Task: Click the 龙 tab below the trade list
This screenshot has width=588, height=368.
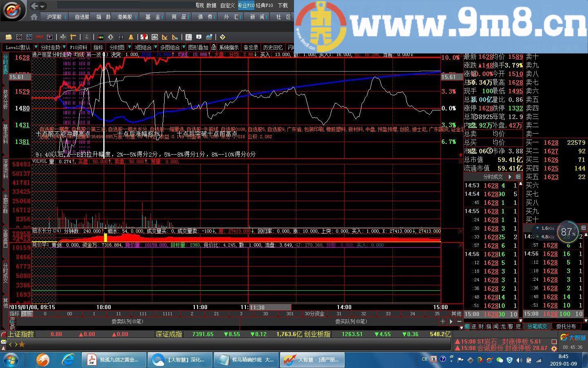Action: (x=503, y=326)
